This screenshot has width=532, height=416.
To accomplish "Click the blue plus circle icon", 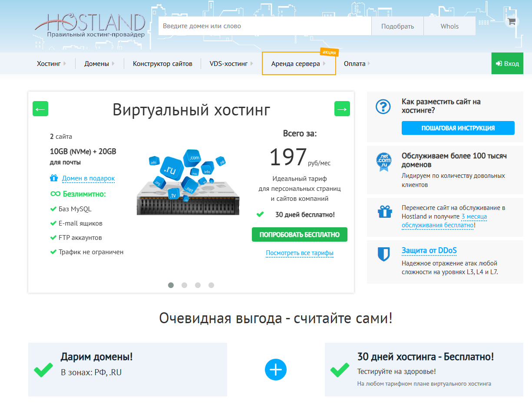I will coord(276,370).
